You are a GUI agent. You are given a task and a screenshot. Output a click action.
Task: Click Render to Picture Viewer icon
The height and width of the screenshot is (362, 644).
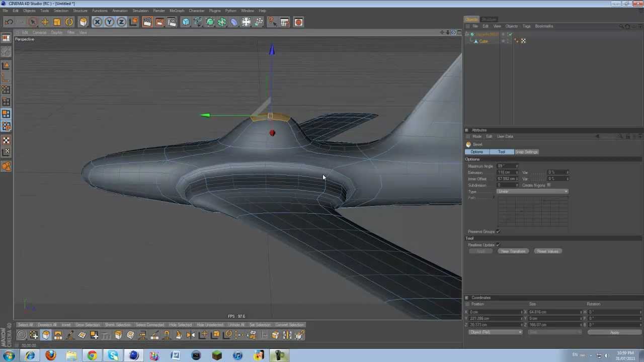[159, 22]
